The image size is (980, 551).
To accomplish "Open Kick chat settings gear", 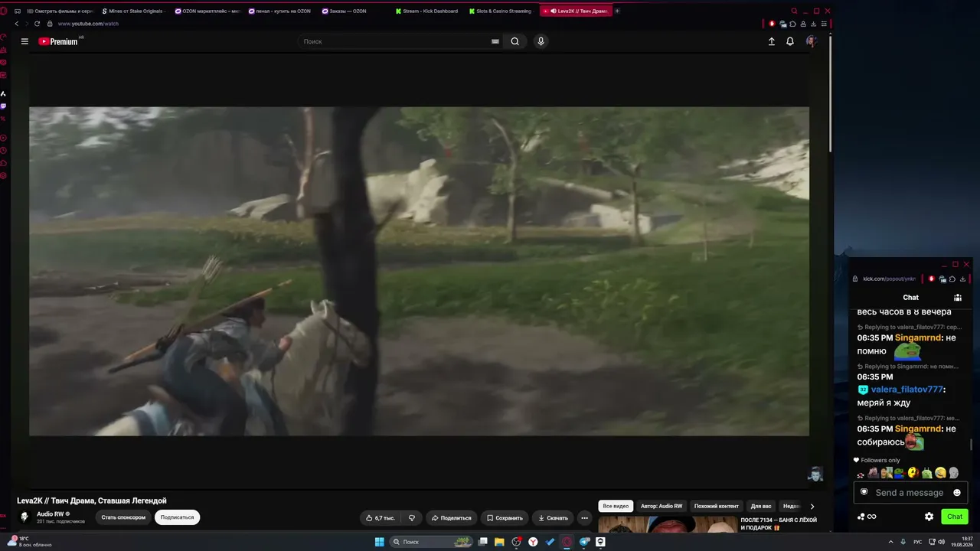I will point(929,517).
